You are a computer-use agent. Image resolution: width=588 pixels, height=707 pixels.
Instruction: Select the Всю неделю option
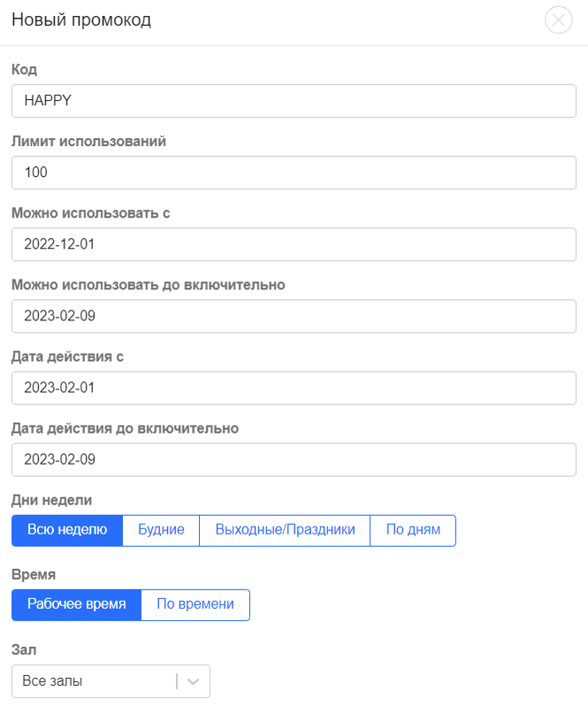tap(67, 530)
